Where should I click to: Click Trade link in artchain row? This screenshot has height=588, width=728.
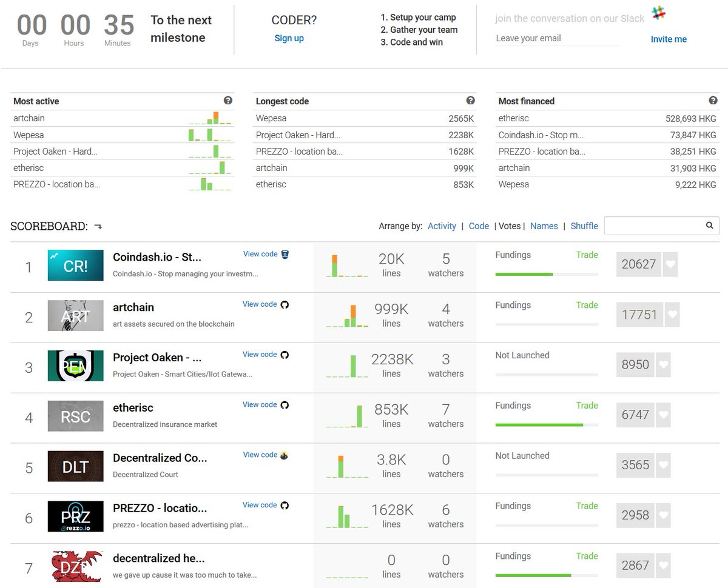click(587, 305)
